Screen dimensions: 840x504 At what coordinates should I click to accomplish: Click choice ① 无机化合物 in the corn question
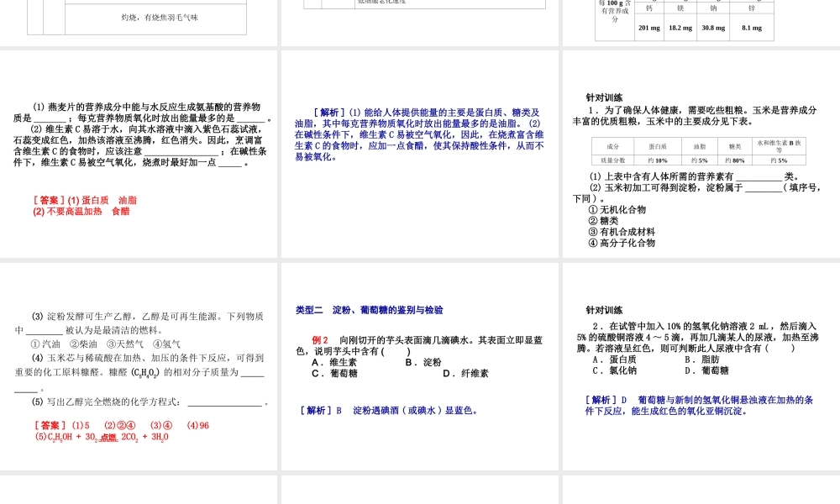tap(617, 209)
